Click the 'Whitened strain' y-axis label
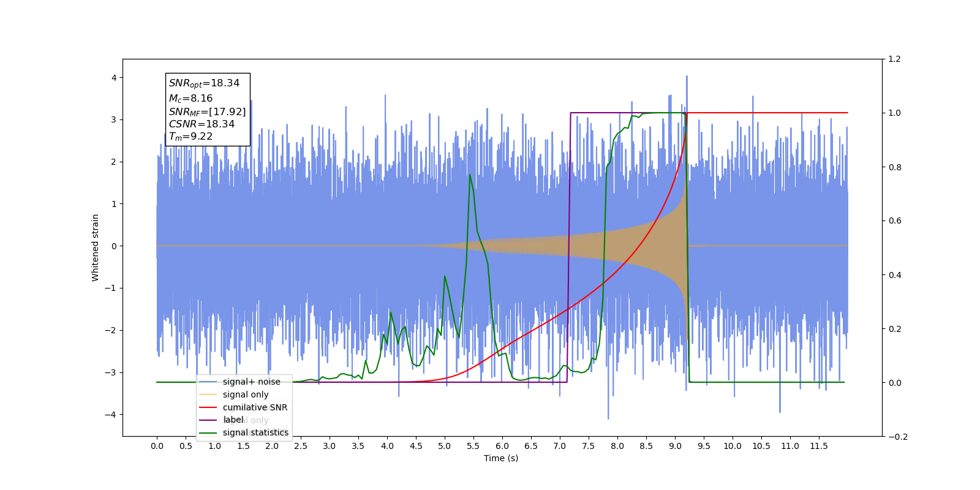This screenshot has height=490, width=980. tap(96, 247)
